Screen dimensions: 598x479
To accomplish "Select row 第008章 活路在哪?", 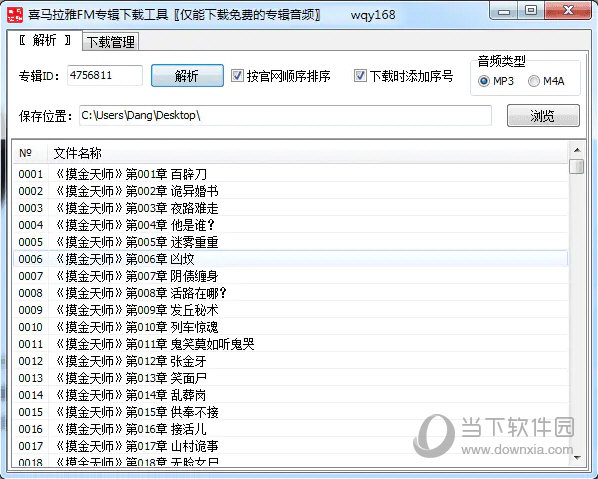I will click(x=291, y=293).
